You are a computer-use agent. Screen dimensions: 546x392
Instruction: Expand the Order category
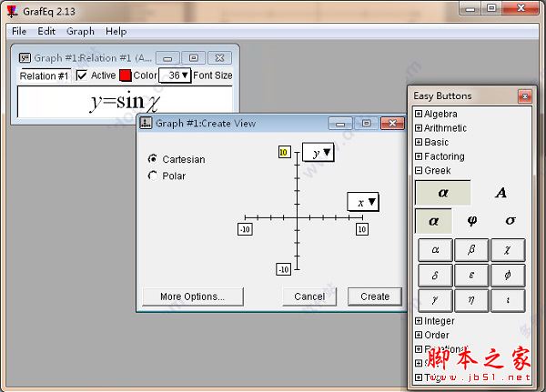(419, 335)
